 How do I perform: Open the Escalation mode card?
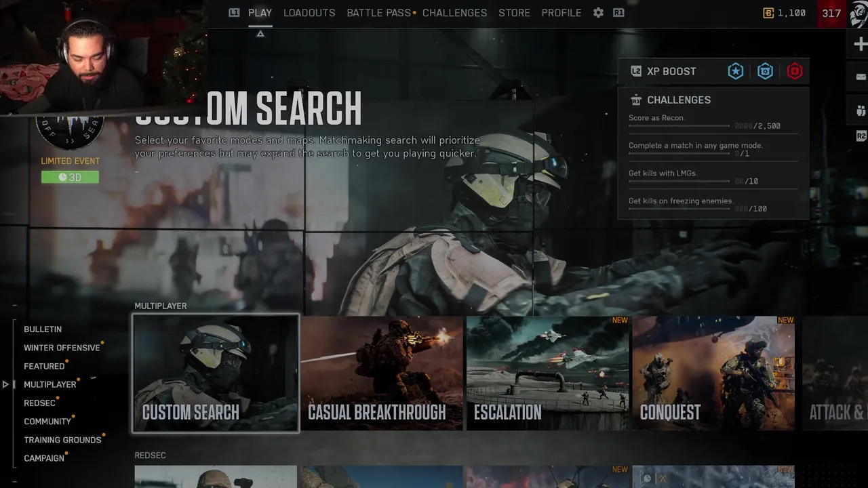548,373
